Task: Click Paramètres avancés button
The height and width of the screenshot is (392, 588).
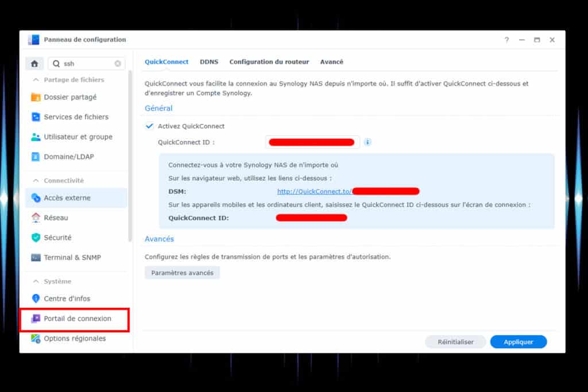Action: 182,273
